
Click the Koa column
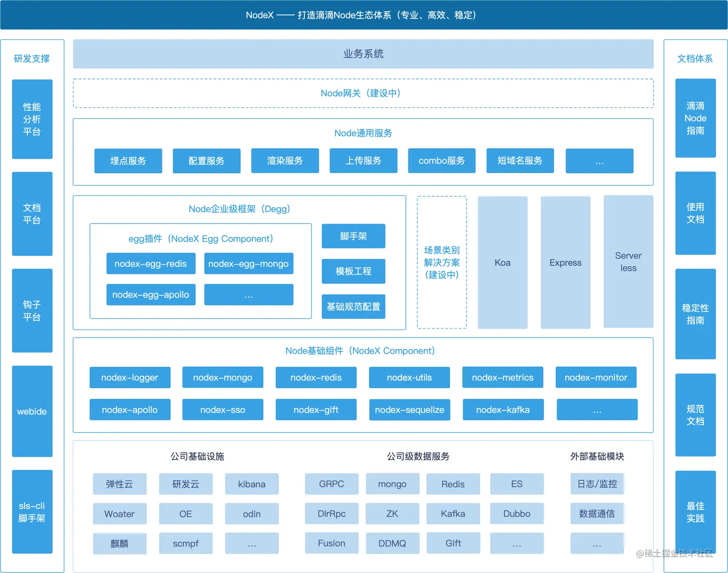503,263
